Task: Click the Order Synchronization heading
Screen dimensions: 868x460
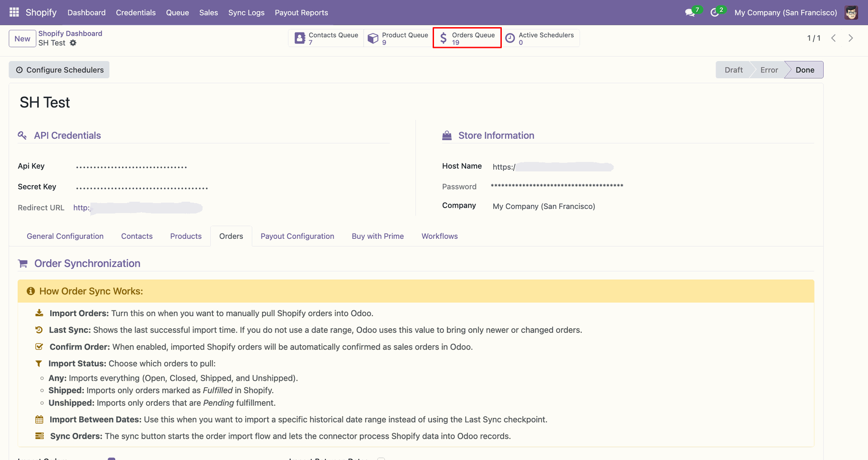Action: point(87,263)
